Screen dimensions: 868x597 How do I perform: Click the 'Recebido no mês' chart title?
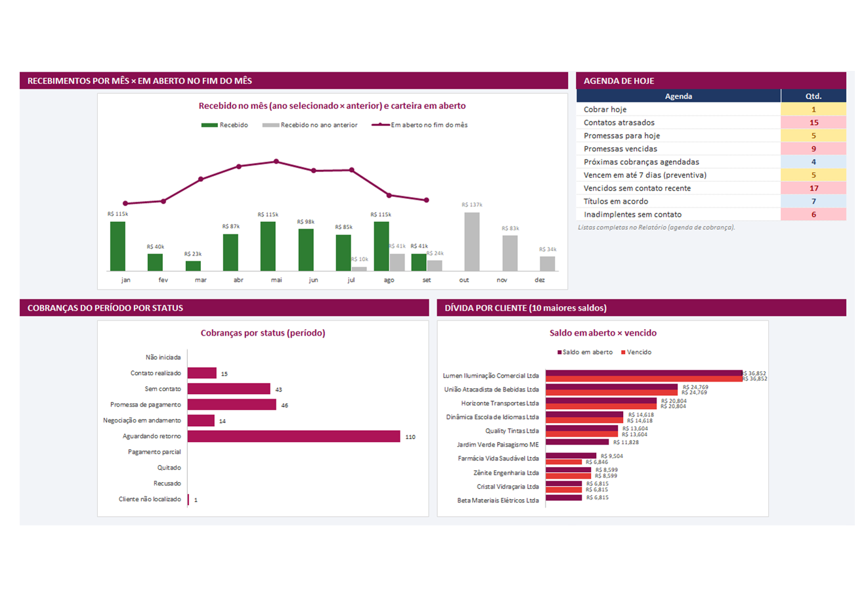[x=332, y=106]
